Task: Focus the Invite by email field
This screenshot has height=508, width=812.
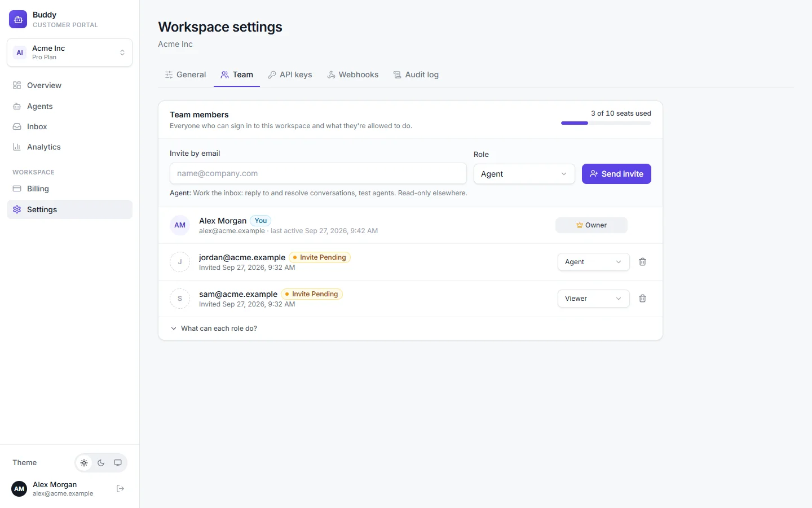Action: coord(318,173)
